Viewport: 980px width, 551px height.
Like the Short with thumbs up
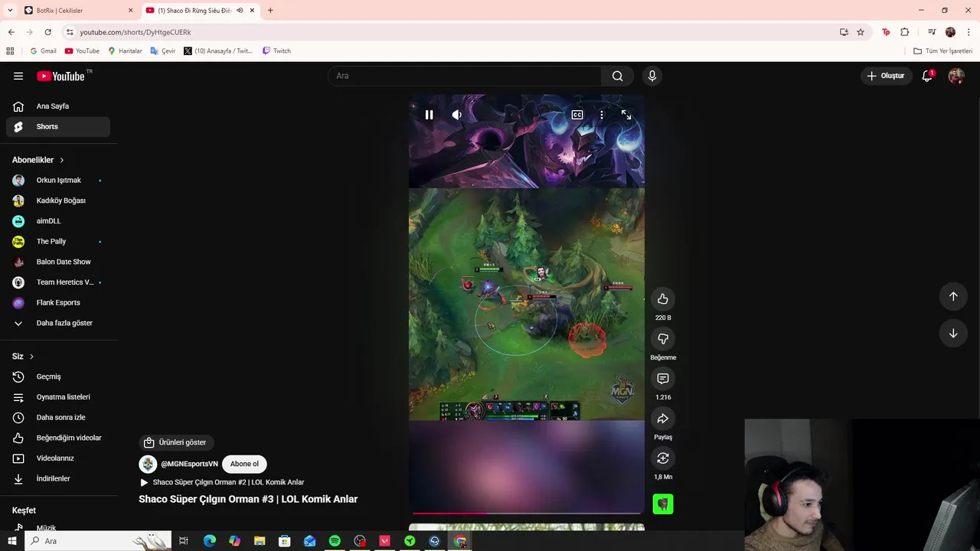pos(663,299)
